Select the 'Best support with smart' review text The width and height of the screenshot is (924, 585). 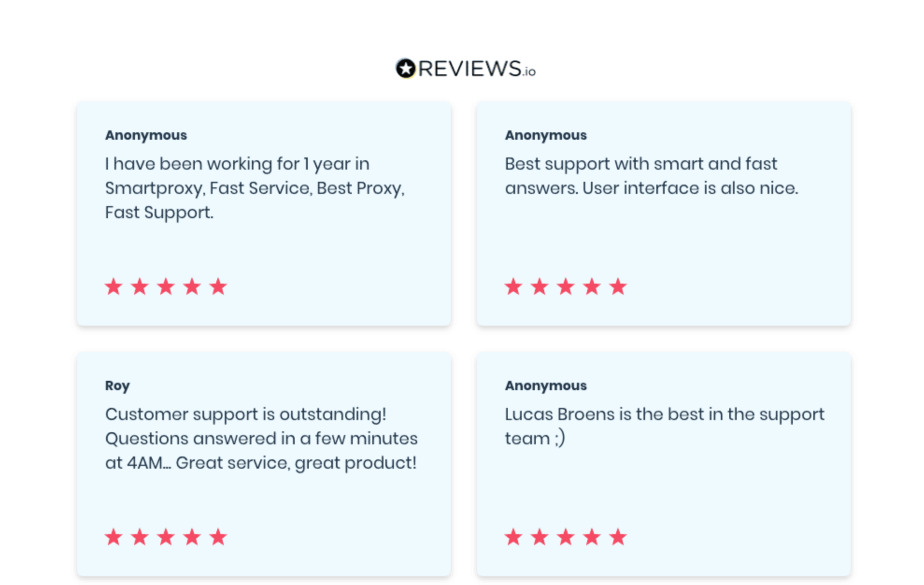pos(651,176)
